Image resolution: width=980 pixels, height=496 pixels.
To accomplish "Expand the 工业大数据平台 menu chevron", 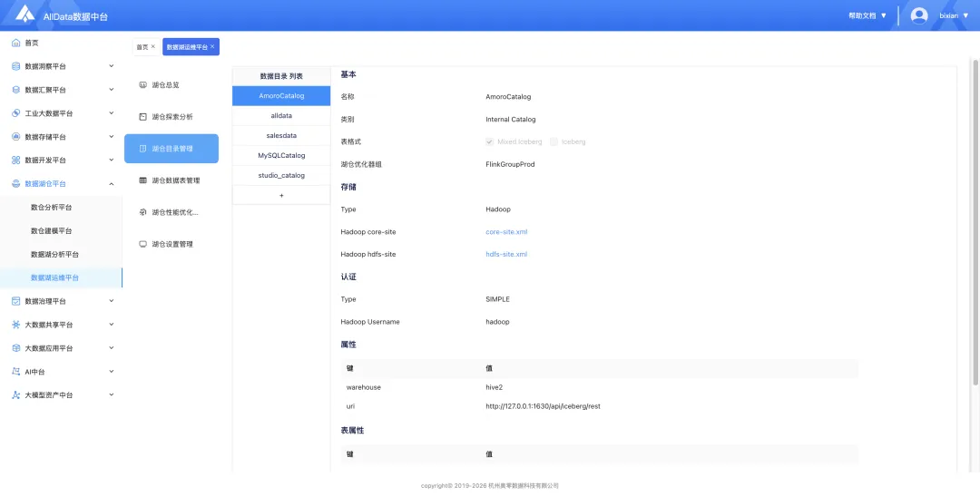I will click(x=112, y=113).
